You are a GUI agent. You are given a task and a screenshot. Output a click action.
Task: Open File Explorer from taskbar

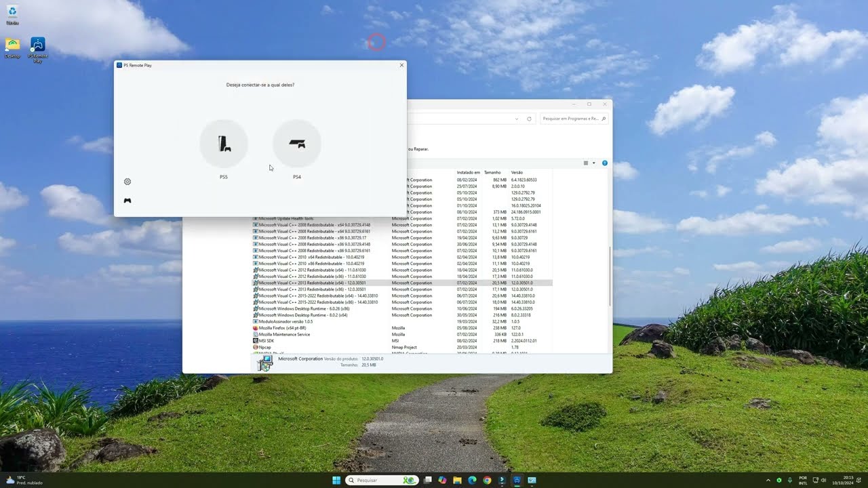click(x=458, y=480)
